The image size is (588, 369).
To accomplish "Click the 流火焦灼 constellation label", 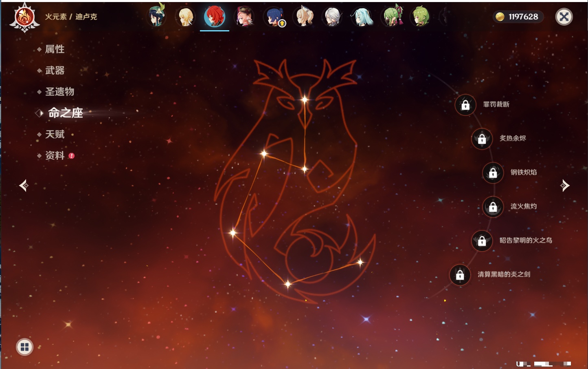I will tap(524, 206).
